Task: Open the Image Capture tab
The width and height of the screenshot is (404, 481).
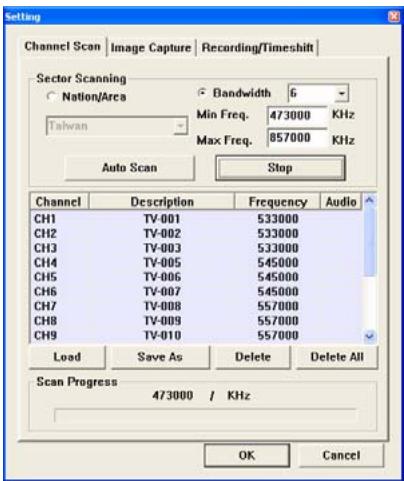Action: pyautogui.click(x=151, y=48)
